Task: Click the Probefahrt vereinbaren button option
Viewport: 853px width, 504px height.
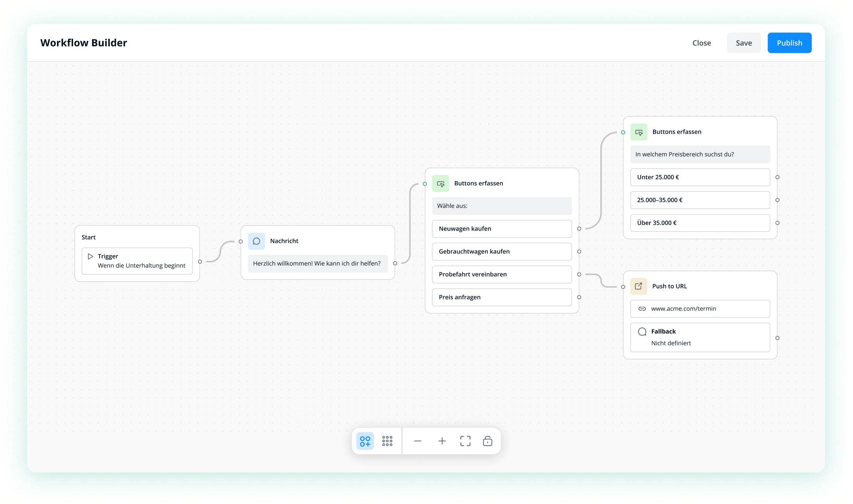Action: pyautogui.click(x=501, y=274)
